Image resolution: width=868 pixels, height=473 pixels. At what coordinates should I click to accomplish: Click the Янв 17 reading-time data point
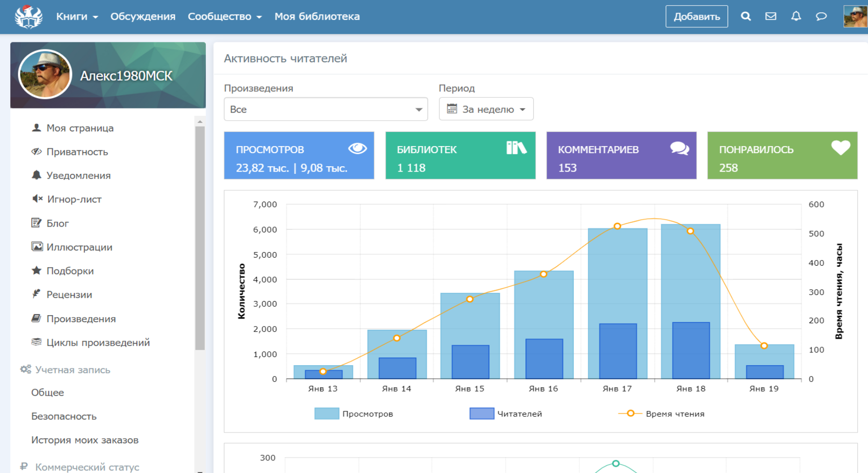pos(617,226)
